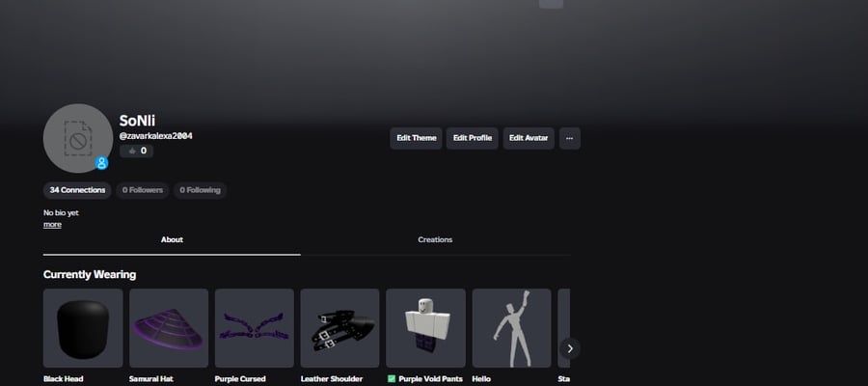Open the Leather Shoulder item thumbnail

click(339, 328)
